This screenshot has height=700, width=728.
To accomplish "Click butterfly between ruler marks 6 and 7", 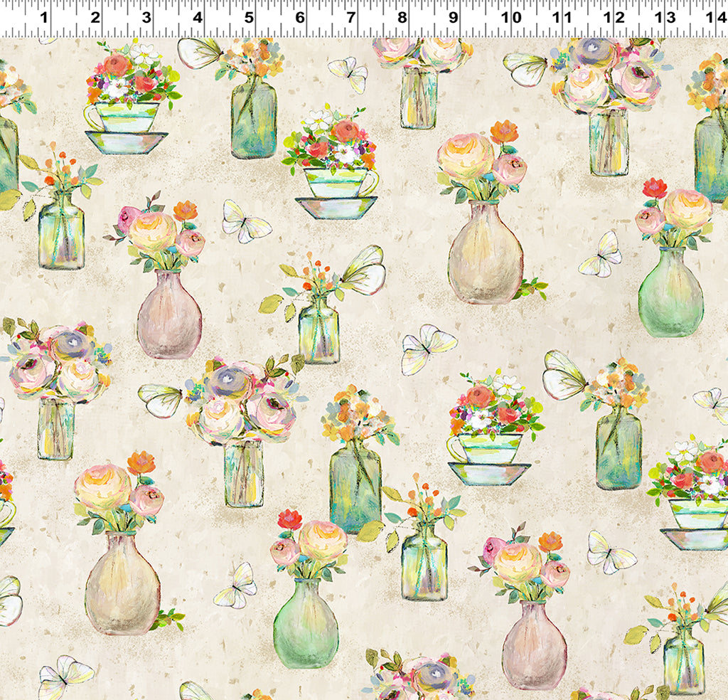I will tap(348, 74).
